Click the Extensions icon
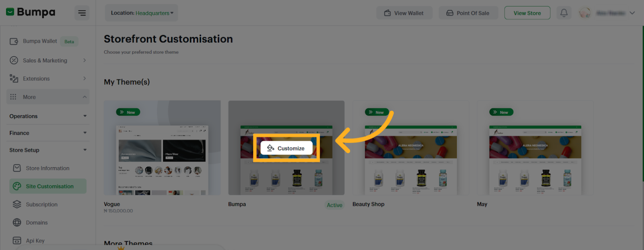Viewport: 644px width, 250px height. pyautogui.click(x=14, y=79)
